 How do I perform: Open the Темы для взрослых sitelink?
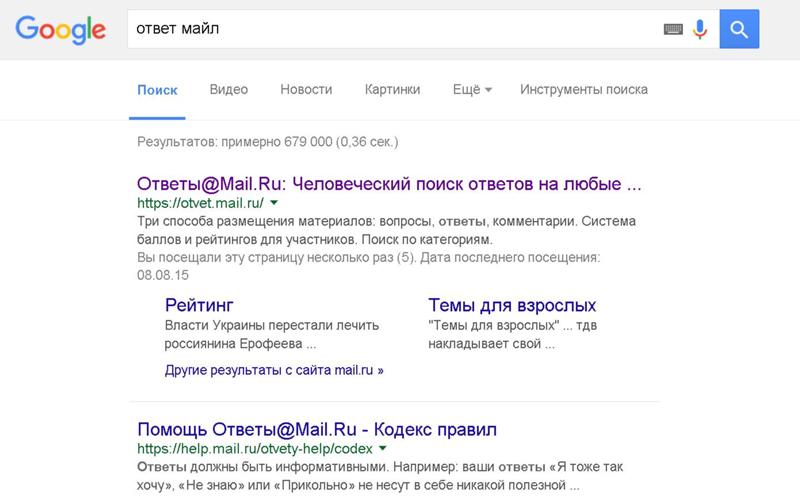[x=512, y=305]
